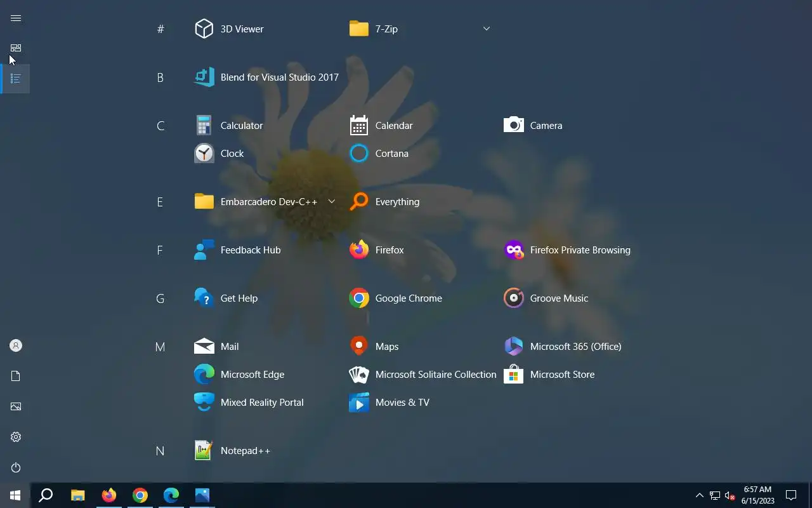Open the Photos app on taskbar
Image resolution: width=812 pixels, height=508 pixels.
(202, 495)
